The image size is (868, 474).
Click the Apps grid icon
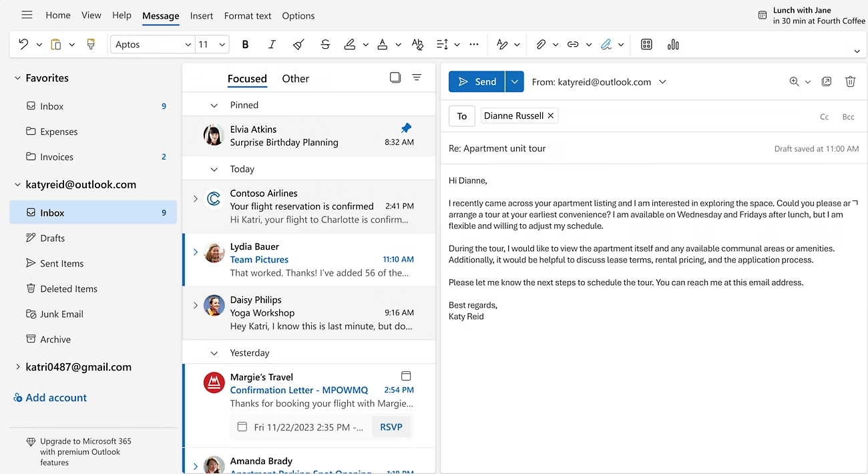pos(646,44)
